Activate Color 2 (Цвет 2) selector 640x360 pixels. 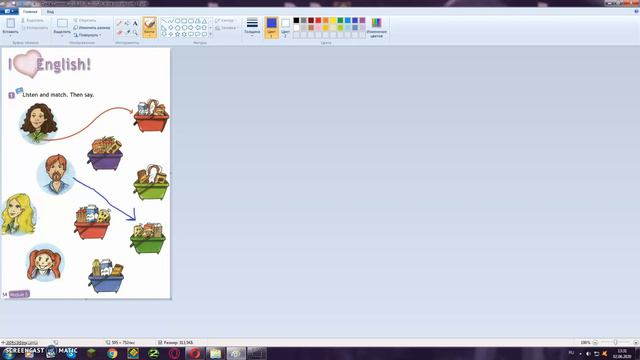pos(285,27)
